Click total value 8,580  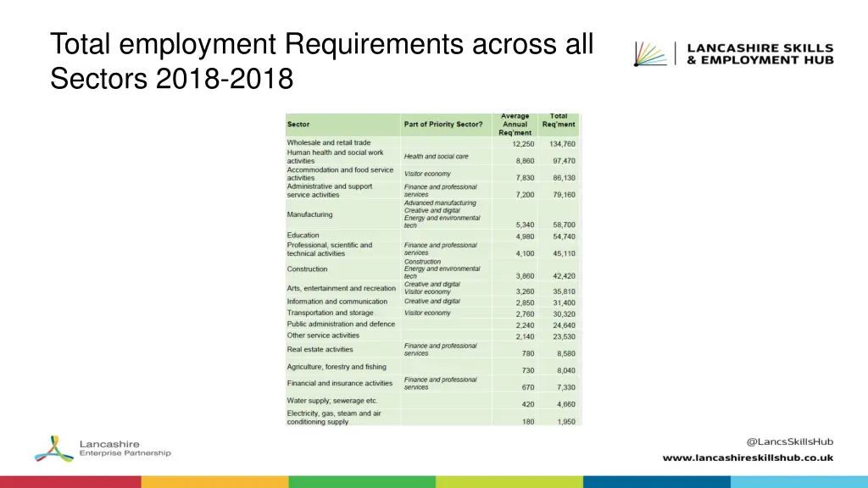coord(566,353)
